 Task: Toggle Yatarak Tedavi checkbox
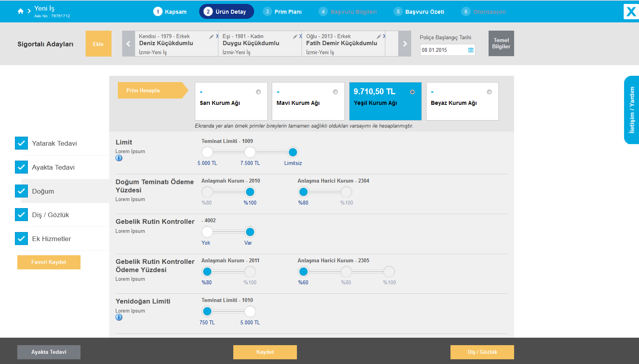pyautogui.click(x=22, y=143)
